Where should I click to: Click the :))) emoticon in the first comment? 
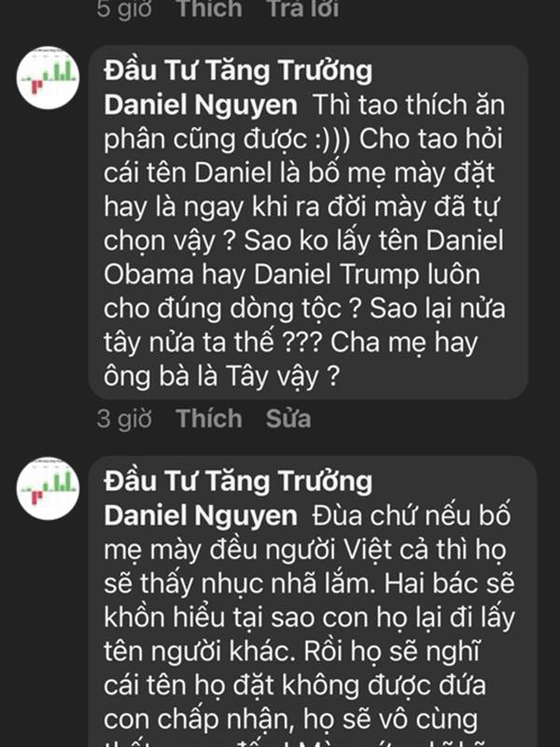click(333, 139)
